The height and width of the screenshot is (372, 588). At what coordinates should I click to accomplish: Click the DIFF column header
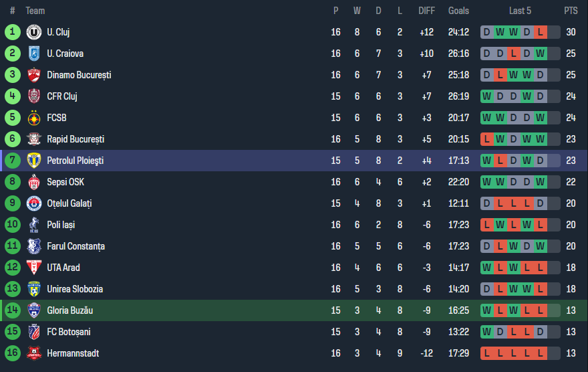point(426,11)
